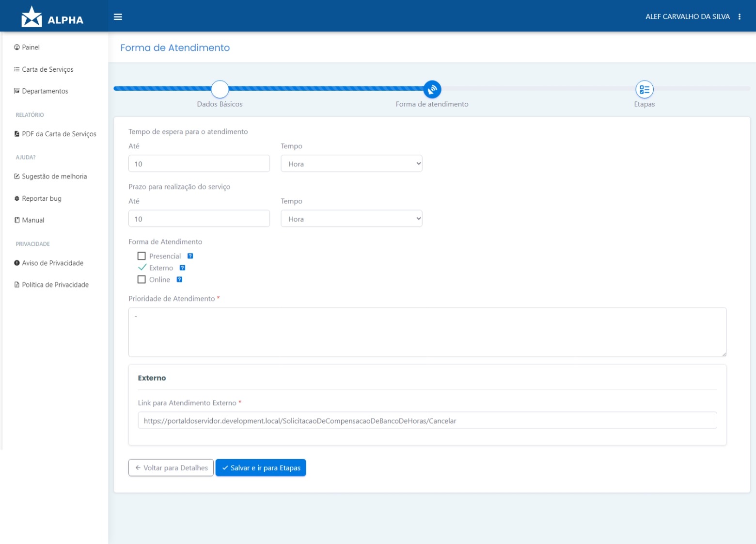Toggle the hamburger sidebar menu
The height and width of the screenshot is (544, 756).
click(118, 16)
